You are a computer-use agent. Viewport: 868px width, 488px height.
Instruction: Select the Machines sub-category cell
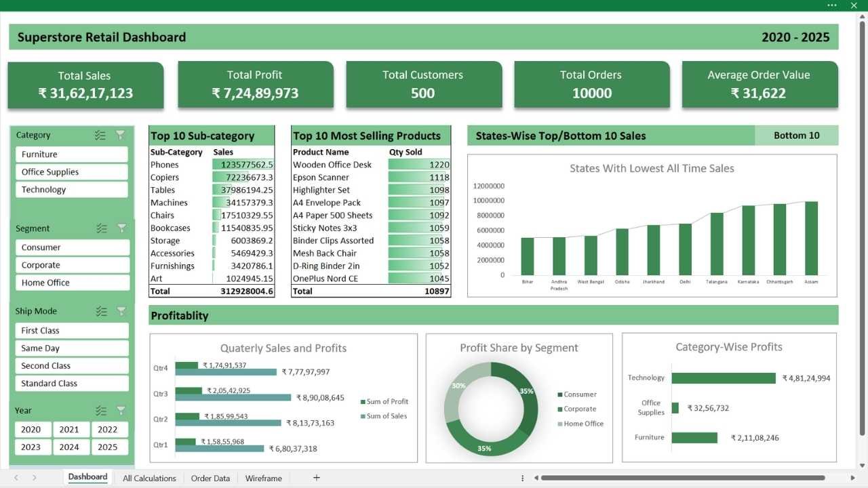[180, 203]
